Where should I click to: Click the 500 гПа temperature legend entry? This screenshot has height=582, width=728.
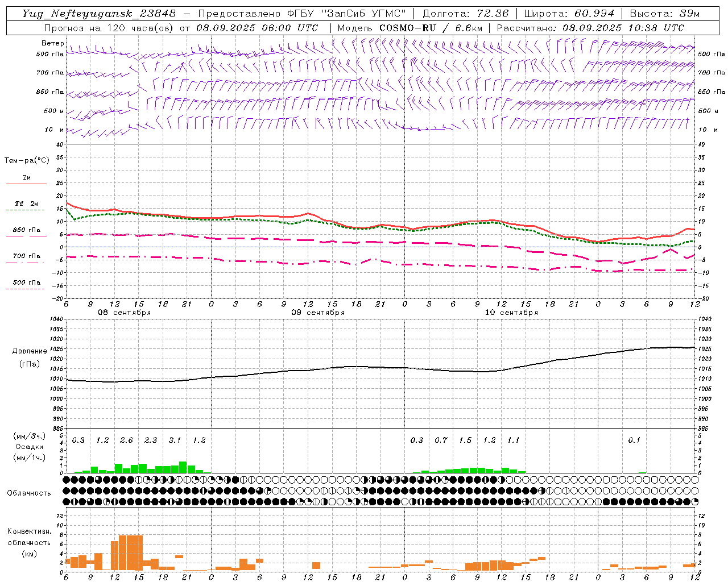pyautogui.click(x=26, y=282)
